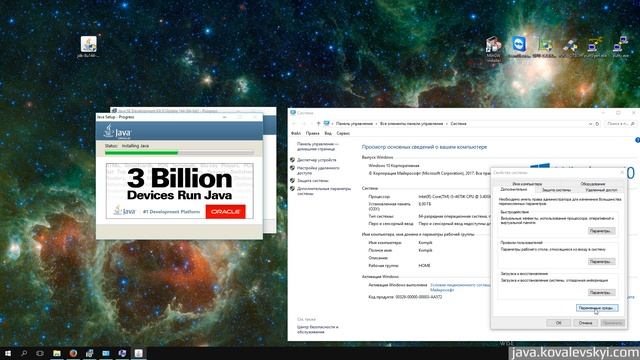Click 'Windows 10 Корпоративная' edition text
Image resolution: width=640 pixels, height=360 pixels.
click(393, 166)
